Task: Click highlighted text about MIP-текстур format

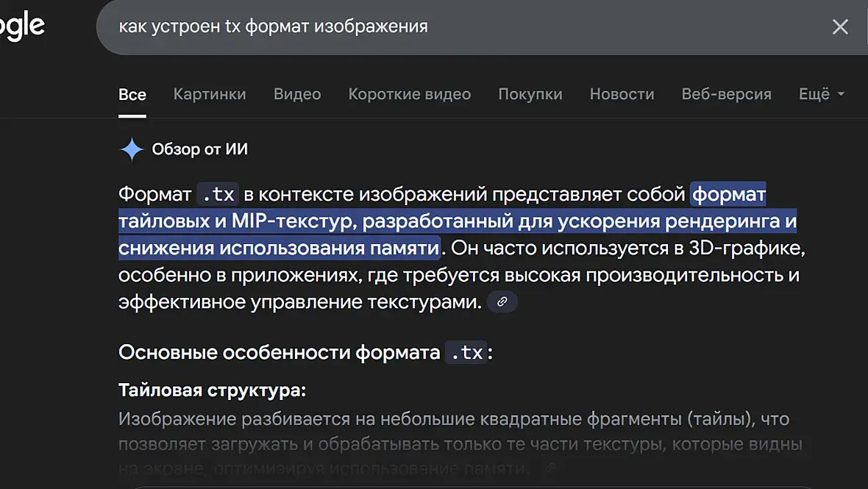Action: click(x=456, y=221)
